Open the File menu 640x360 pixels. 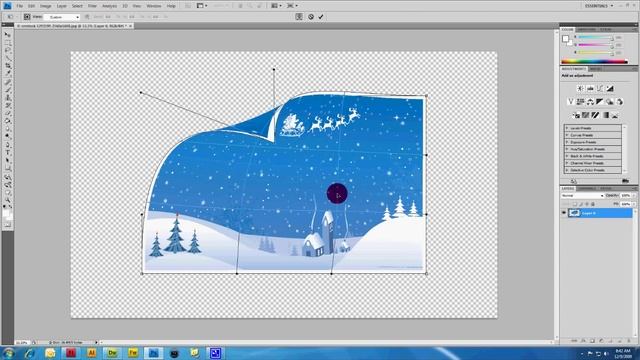[20, 6]
